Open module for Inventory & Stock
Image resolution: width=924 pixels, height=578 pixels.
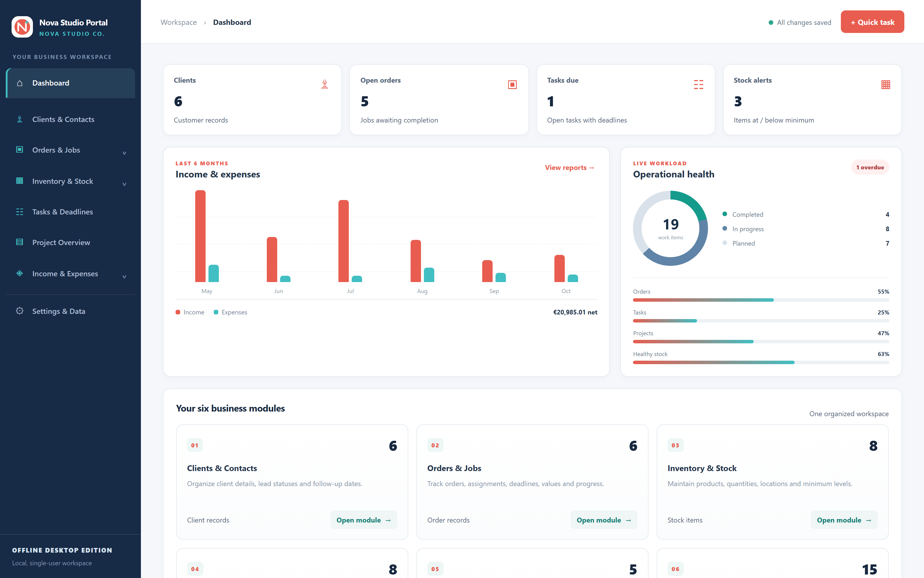[x=844, y=520]
